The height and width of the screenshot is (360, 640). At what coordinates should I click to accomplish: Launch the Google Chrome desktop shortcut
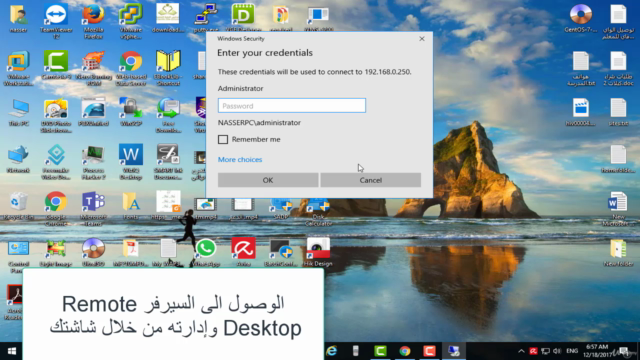(x=56, y=209)
